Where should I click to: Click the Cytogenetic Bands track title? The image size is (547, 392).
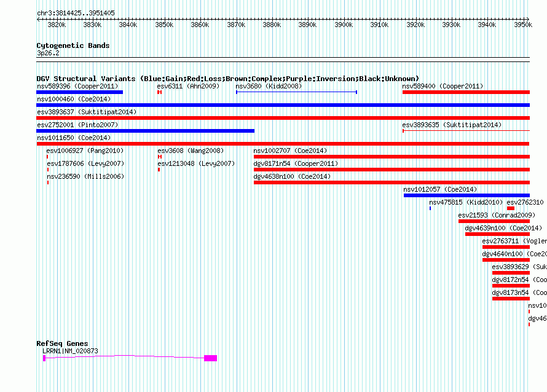click(x=73, y=45)
